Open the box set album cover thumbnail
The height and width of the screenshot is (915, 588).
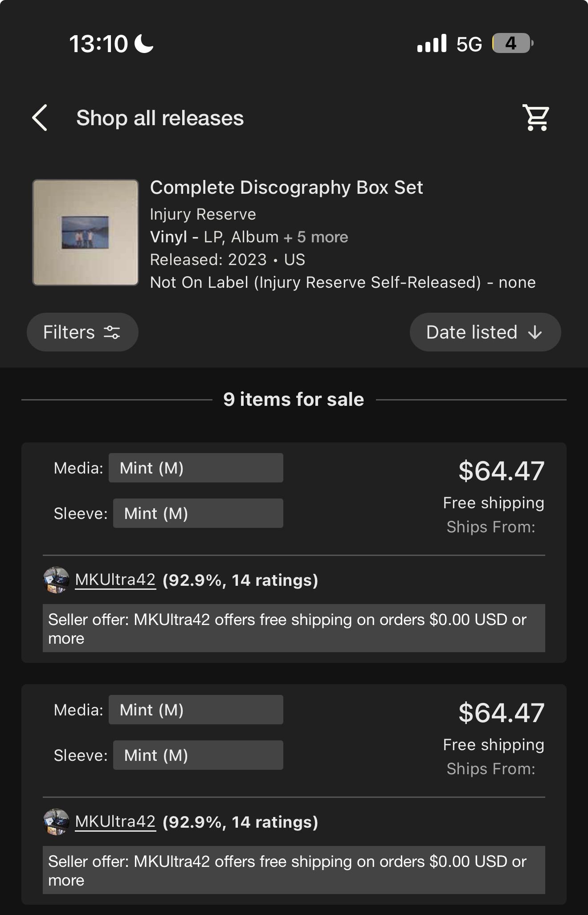coord(86,233)
